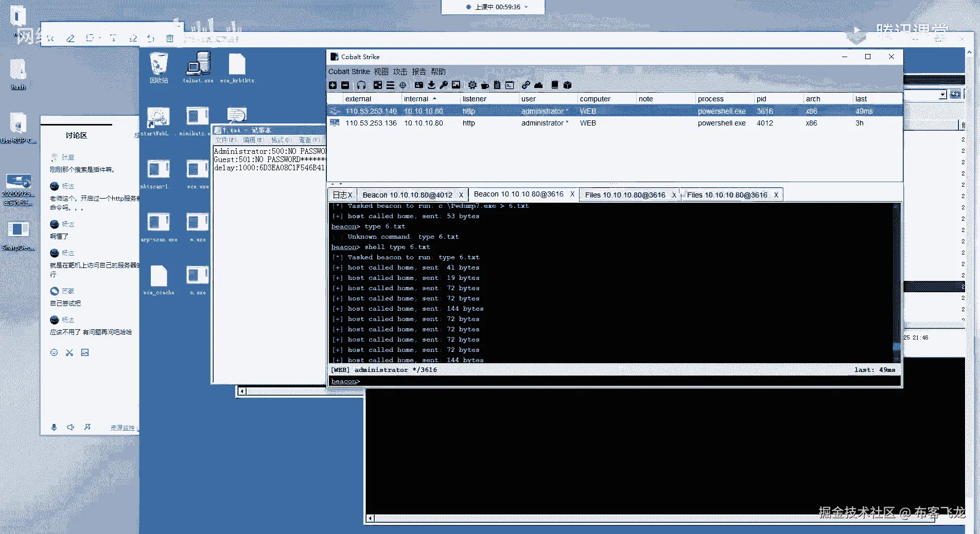Select the pen annotation tool
Viewport: 980px width, 534px height.
click(x=71, y=38)
